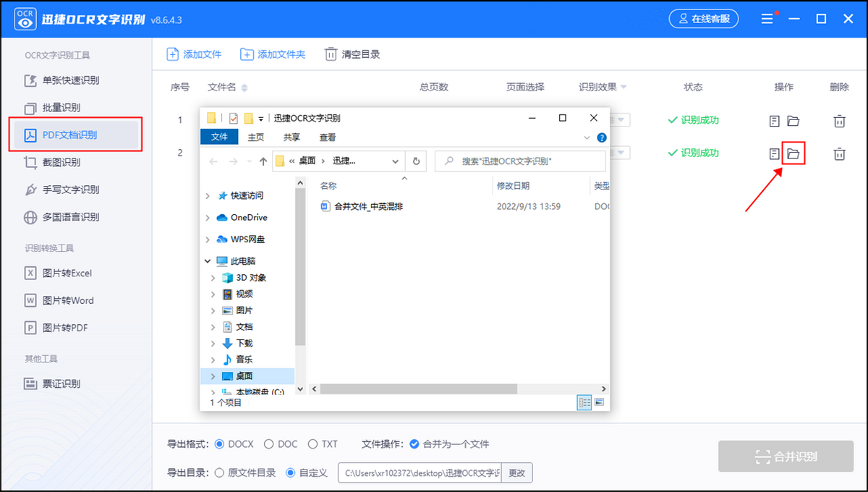Open 主页 tab in Explorer ribbon
Screen dimensions: 868x492
tap(256, 137)
